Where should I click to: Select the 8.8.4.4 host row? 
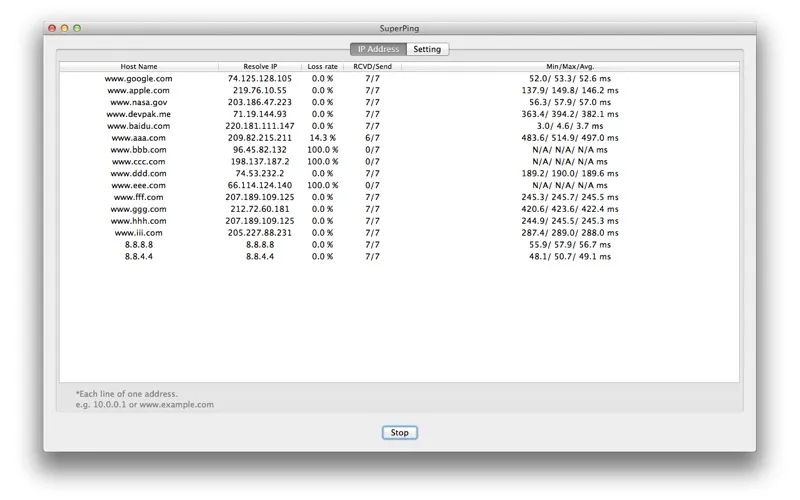click(139, 257)
